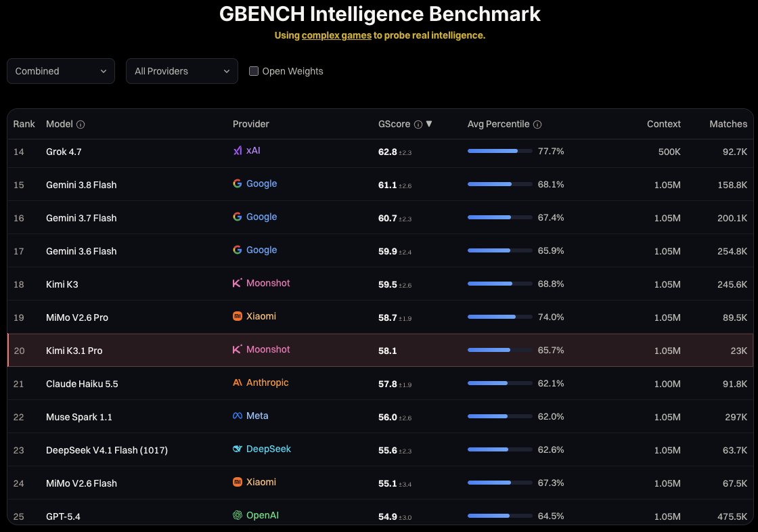
Task: Click Grok 4.7 percentile progress bar
Action: pyautogui.click(x=500, y=151)
